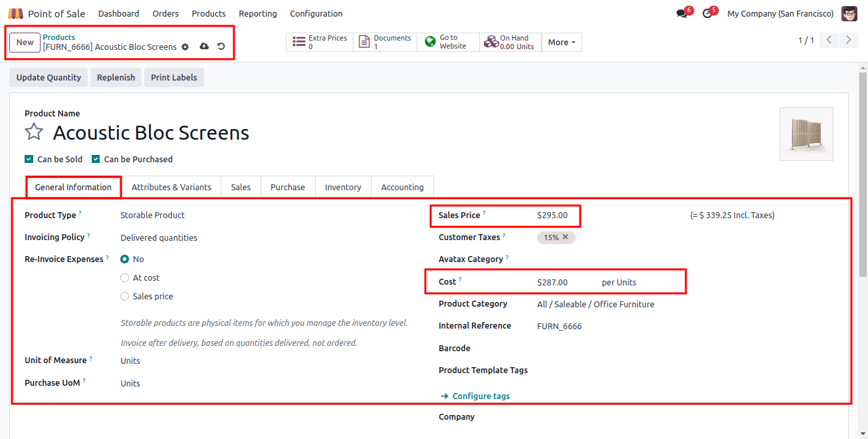Viewport: 868px width, 439px height.
Task: Show help tooltip for Re-Invoice Expenses
Action: click(107, 257)
